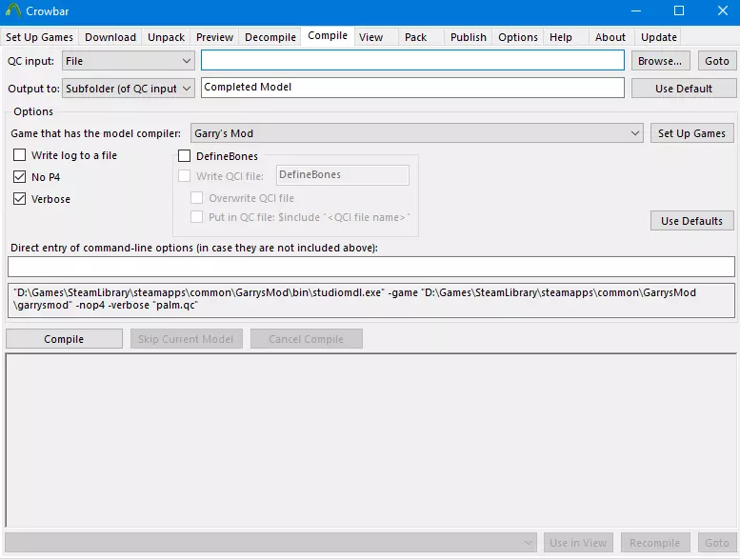Select the Unpack tab

(166, 37)
